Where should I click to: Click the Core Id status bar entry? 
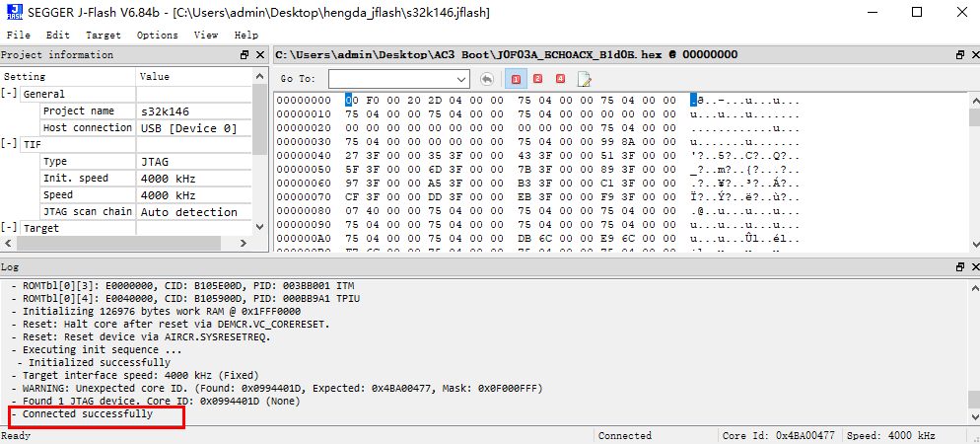pos(779,436)
